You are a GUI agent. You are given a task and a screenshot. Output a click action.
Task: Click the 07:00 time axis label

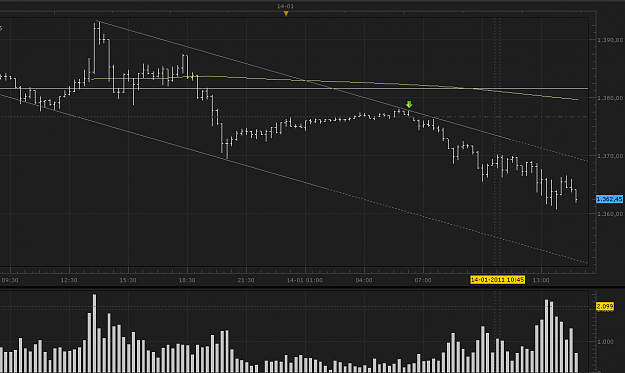tap(423, 280)
